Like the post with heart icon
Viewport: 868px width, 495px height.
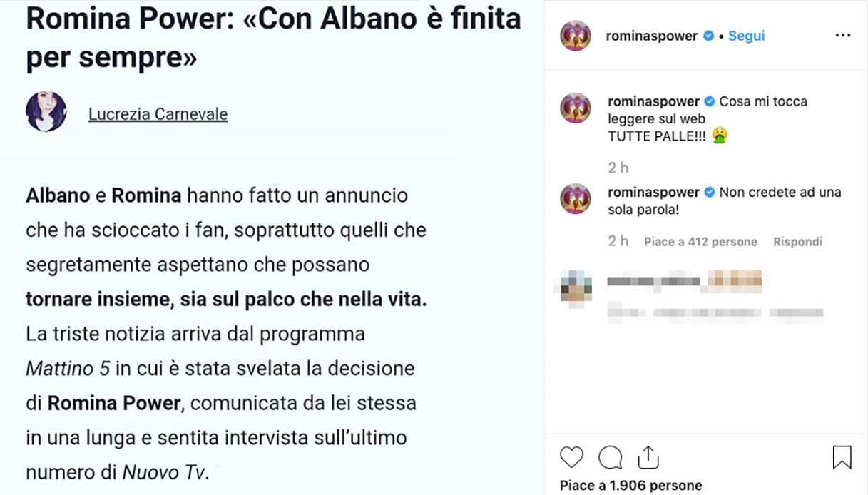pyautogui.click(x=571, y=457)
